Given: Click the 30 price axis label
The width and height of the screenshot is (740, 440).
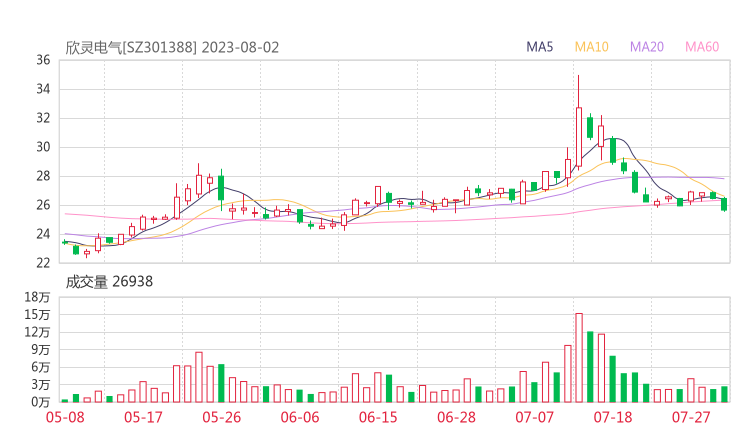Looking at the screenshot, I should pyautogui.click(x=43, y=147).
